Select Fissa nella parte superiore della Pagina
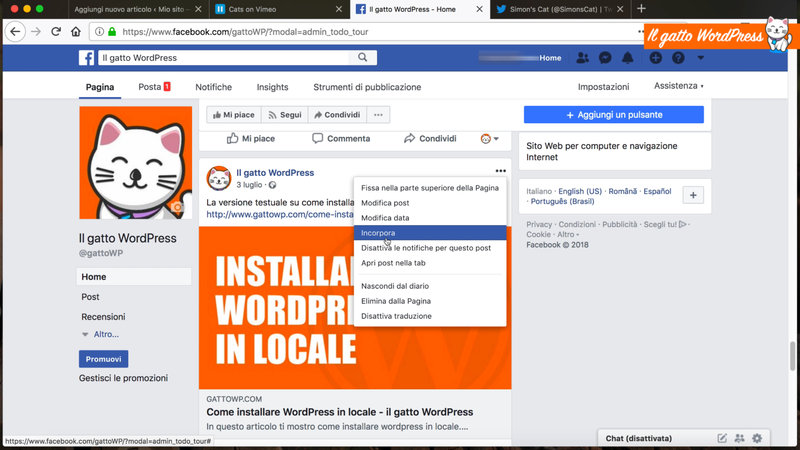800x450 pixels. (x=430, y=188)
